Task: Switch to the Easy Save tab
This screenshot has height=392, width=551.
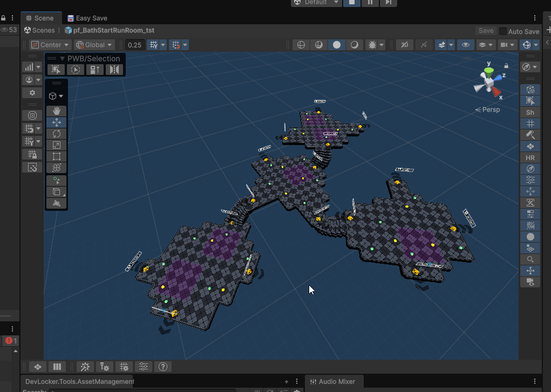Action: 87,18
